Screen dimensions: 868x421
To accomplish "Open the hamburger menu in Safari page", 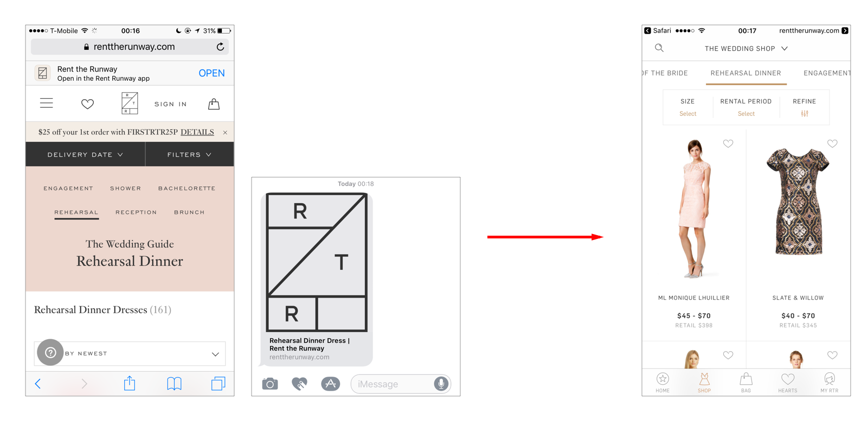I will 47,103.
